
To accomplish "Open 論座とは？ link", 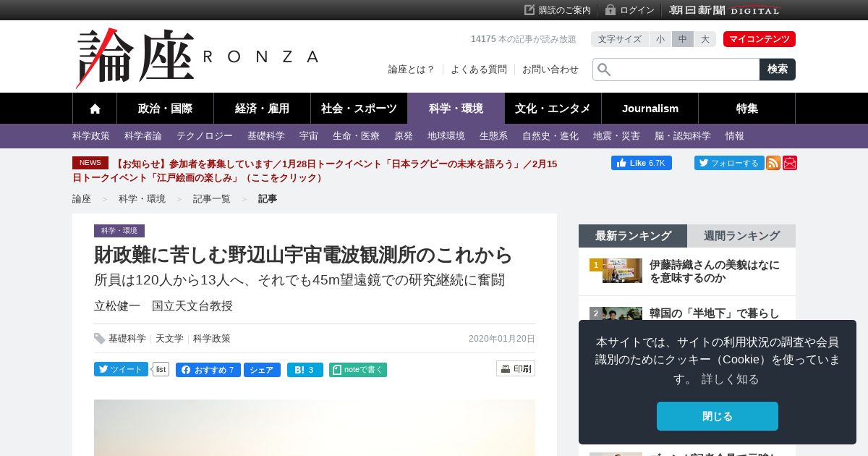I will [412, 69].
